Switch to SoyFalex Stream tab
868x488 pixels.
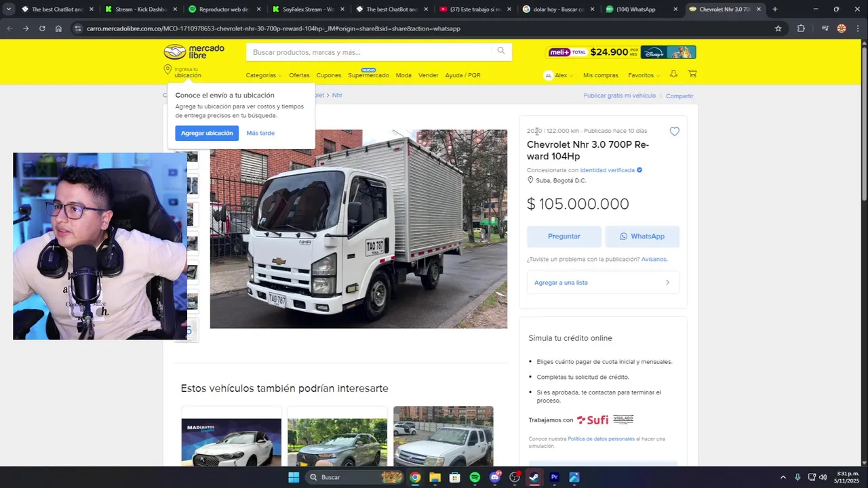pos(308,9)
